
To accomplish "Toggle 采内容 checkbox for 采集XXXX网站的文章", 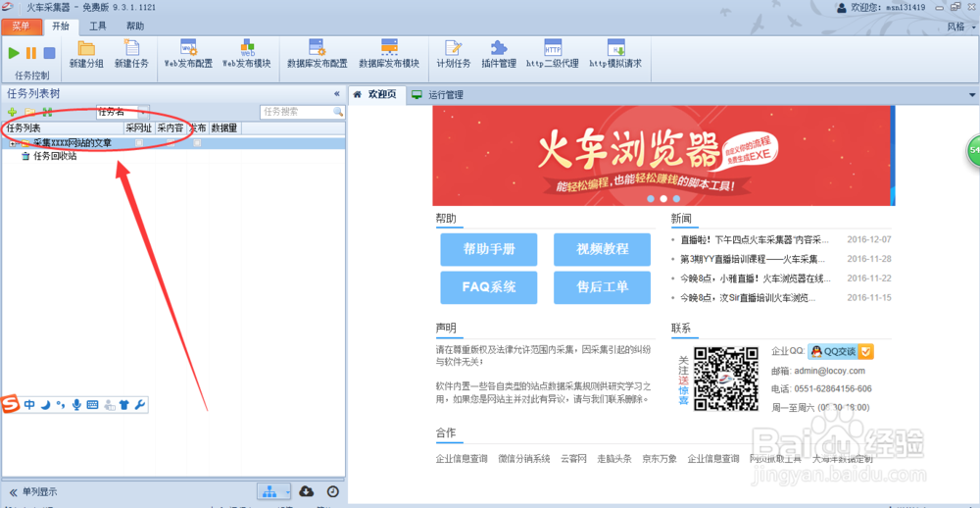I will (171, 143).
